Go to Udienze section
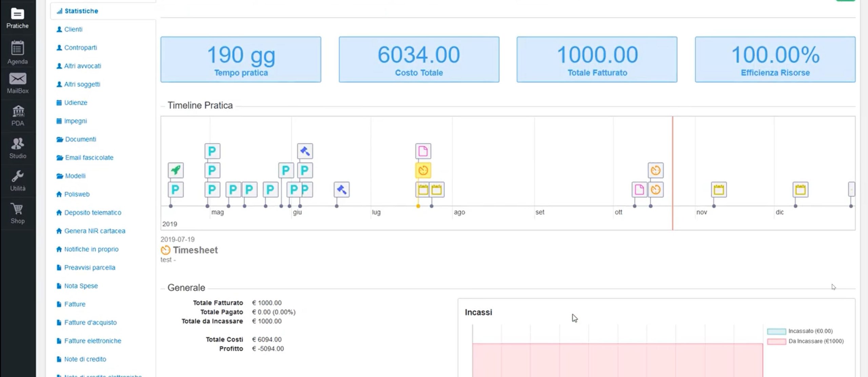This screenshot has height=377, width=868. [76, 103]
